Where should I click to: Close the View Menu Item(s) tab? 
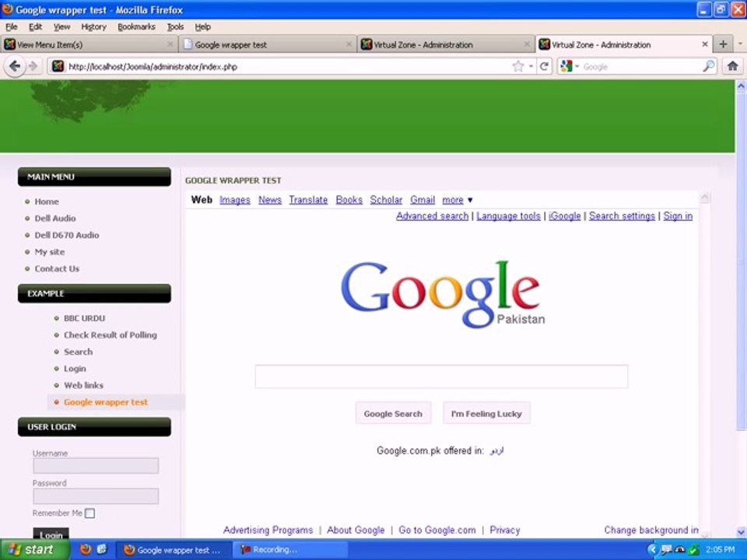tap(170, 44)
